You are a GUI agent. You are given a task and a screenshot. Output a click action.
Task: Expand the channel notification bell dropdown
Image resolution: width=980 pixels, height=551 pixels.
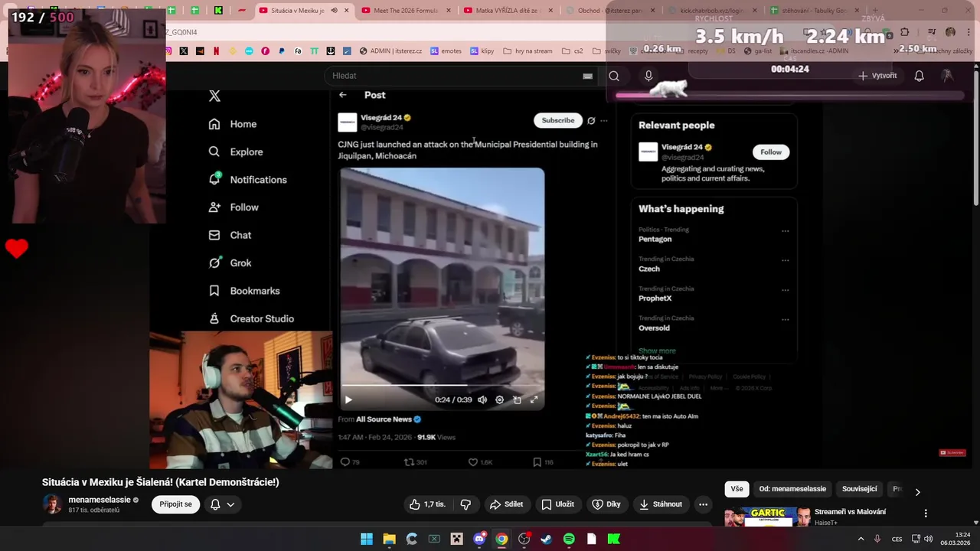[222, 504]
